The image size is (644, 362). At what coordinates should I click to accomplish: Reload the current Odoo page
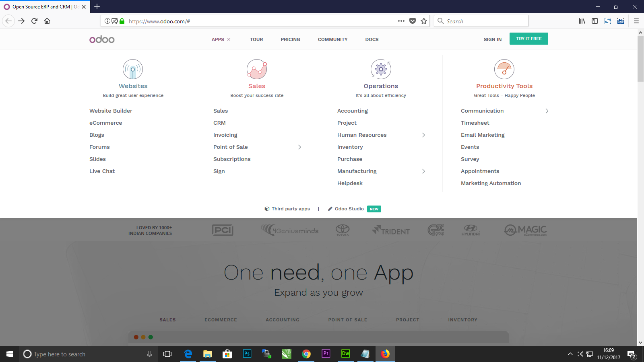pos(35,21)
